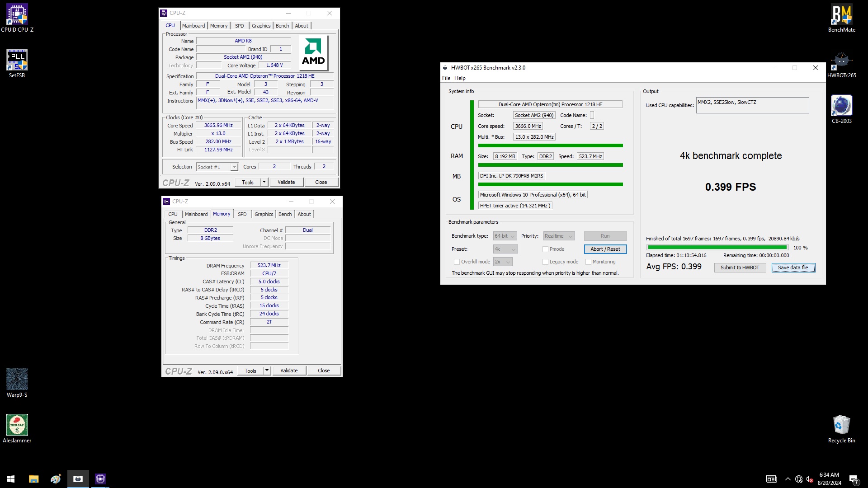Toggle the Pmode checkbox
The image size is (868, 488).
pos(545,249)
